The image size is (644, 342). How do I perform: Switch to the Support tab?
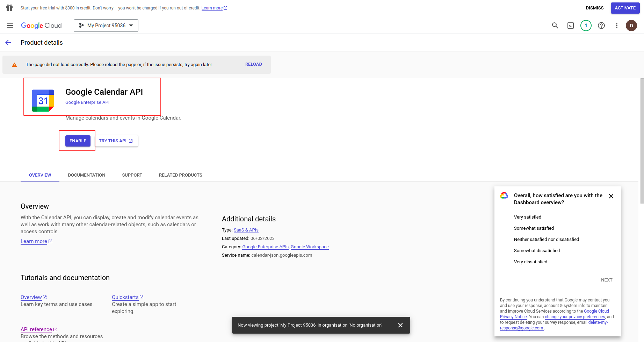pyautogui.click(x=132, y=175)
